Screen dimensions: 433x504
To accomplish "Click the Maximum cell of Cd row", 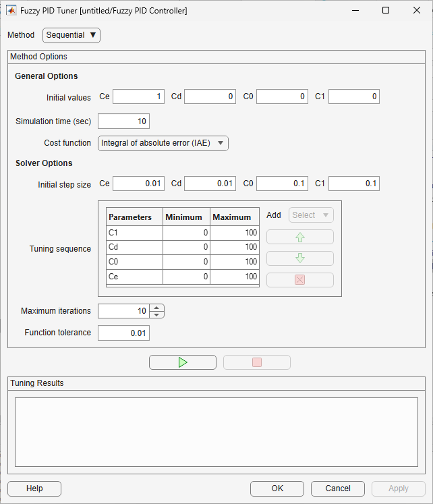I will pyautogui.click(x=235, y=247).
